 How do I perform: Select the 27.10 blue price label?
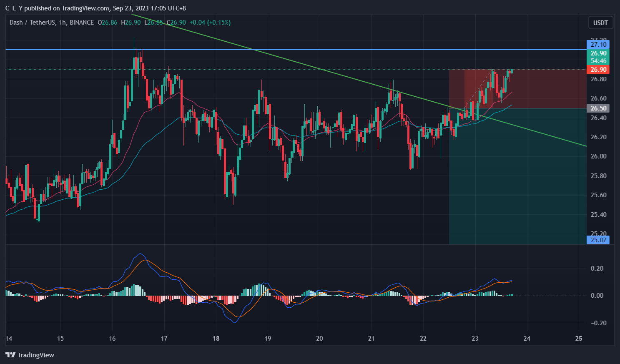[598, 44]
